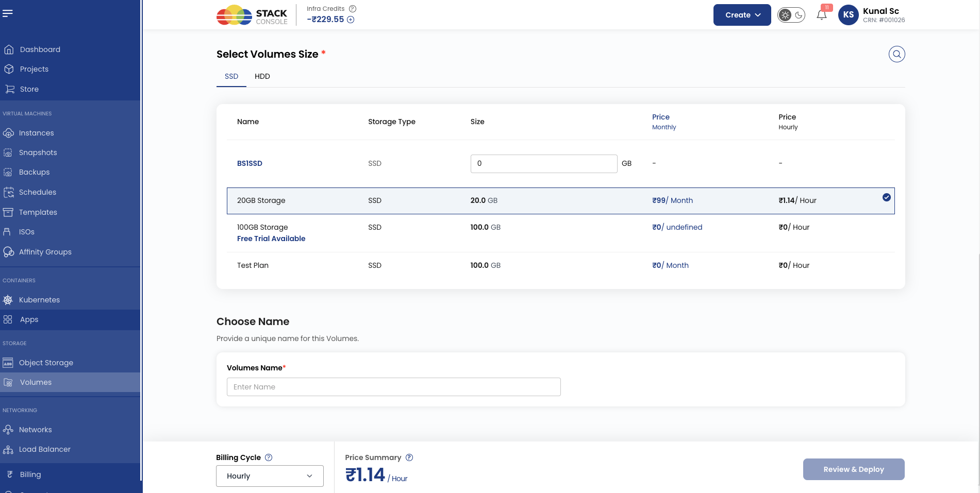Click Kunal Sc user name
Viewport: 980px width, 493px height.
point(881,11)
